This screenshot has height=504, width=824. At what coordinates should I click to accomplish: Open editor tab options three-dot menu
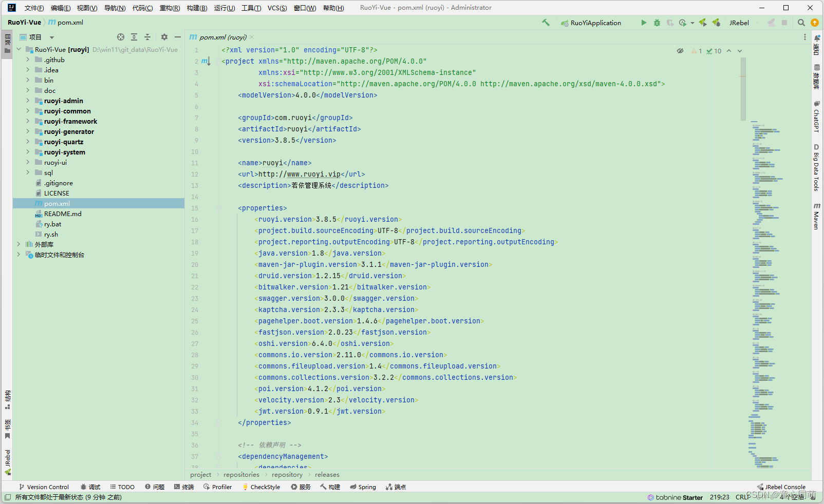(x=805, y=37)
